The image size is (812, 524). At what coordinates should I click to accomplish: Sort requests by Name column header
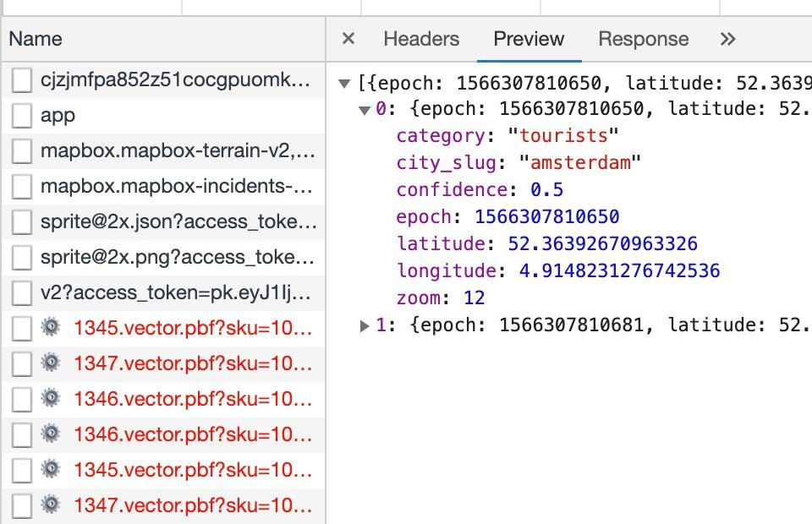pyautogui.click(x=36, y=39)
